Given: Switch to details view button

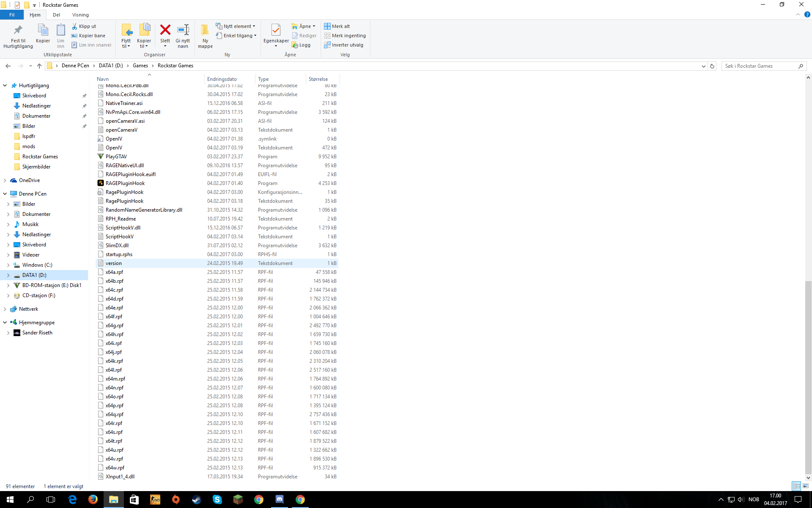Looking at the screenshot, I should coord(796,486).
